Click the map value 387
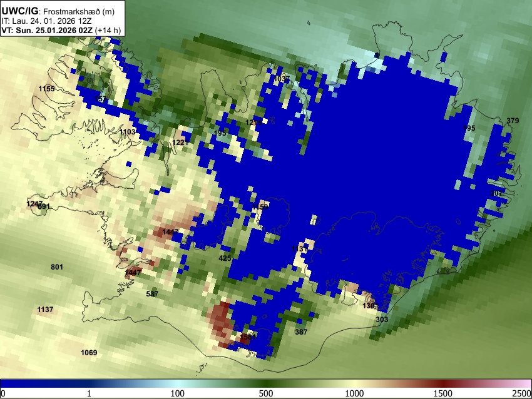The width and height of the screenshot is (532, 399). 301,332
